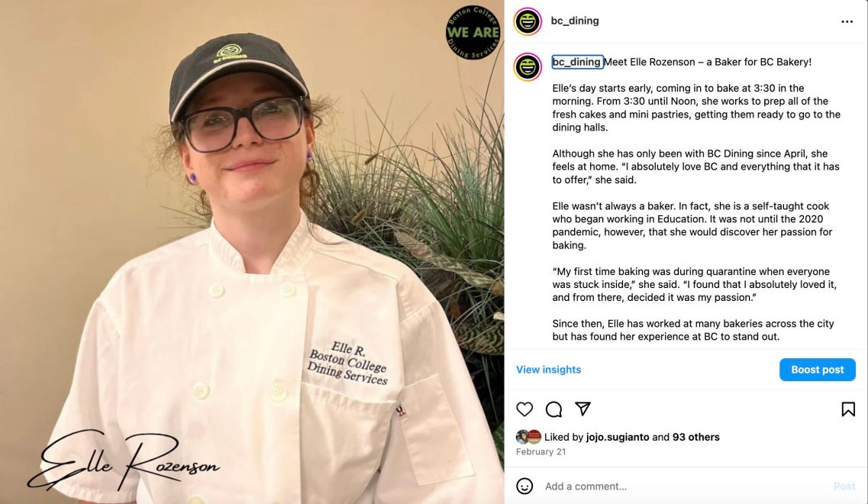Click the highlighted bc_dining caption username
This screenshot has height=504, width=868.
coord(577,62)
